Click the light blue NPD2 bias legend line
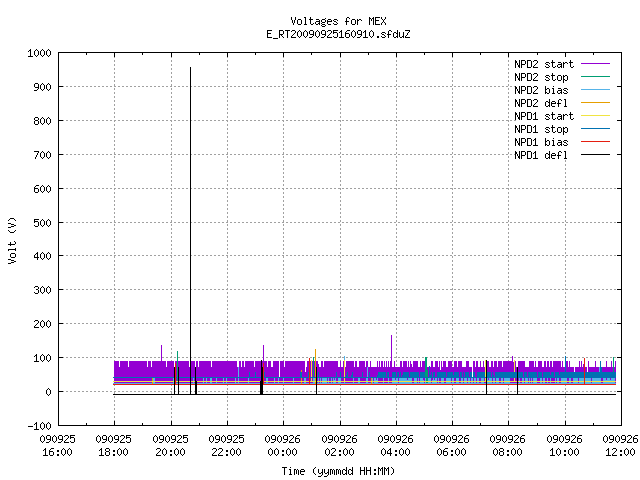 click(x=596, y=90)
